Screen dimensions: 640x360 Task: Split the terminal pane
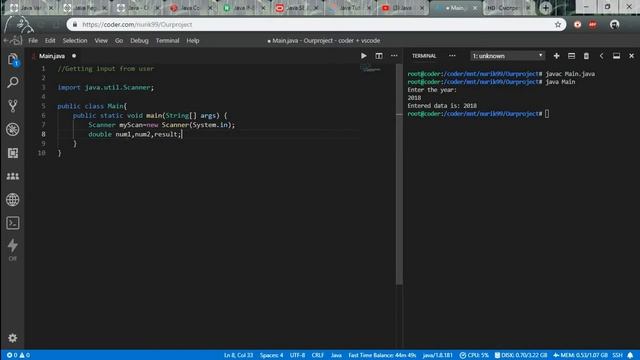[571, 56]
